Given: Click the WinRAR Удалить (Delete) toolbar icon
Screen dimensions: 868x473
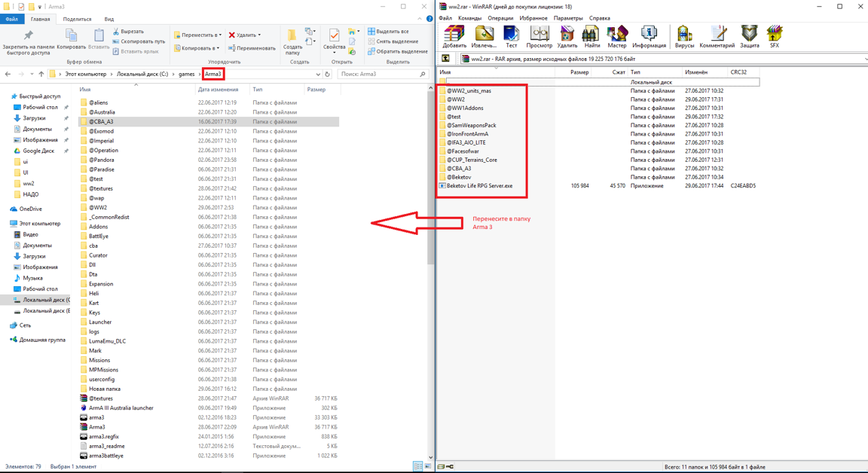Looking at the screenshot, I should [x=567, y=36].
